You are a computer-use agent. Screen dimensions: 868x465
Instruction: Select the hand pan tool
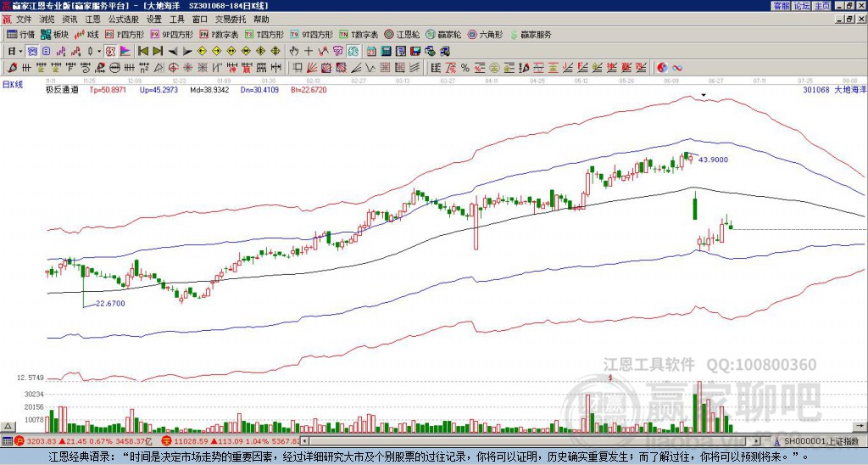pyautogui.click(x=294, y=52)
